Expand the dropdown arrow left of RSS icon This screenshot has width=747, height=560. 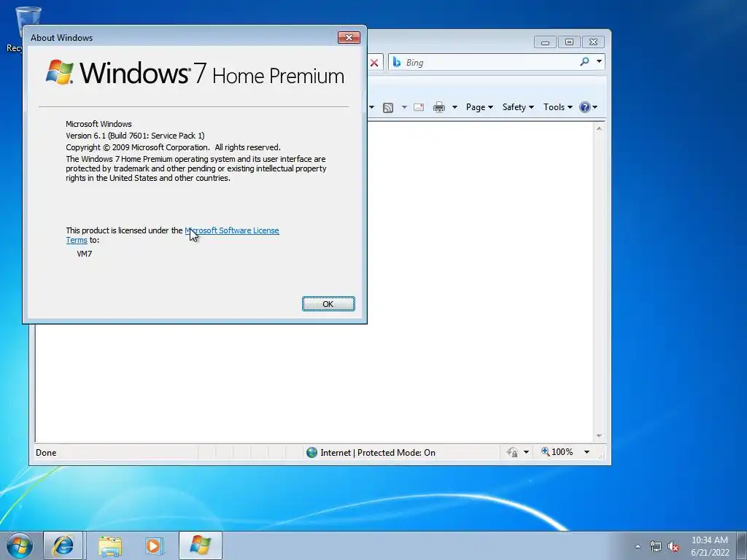coord(371,107)
